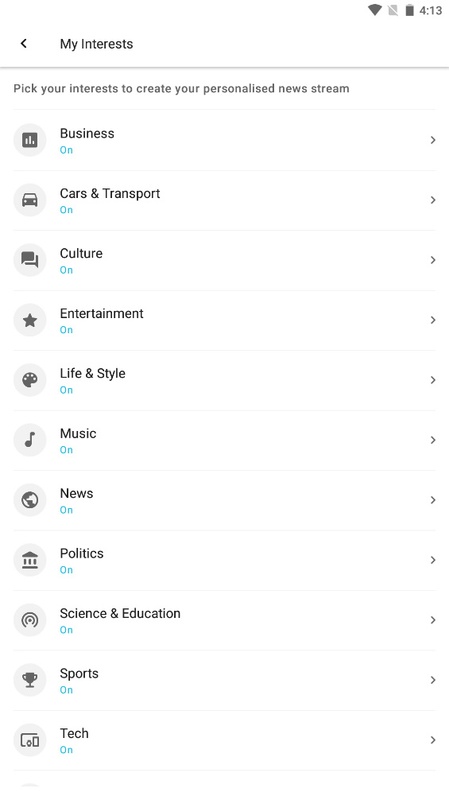Select the Music note icon
449x800 pixels.
pyautogui.click(x=30, y=440)
